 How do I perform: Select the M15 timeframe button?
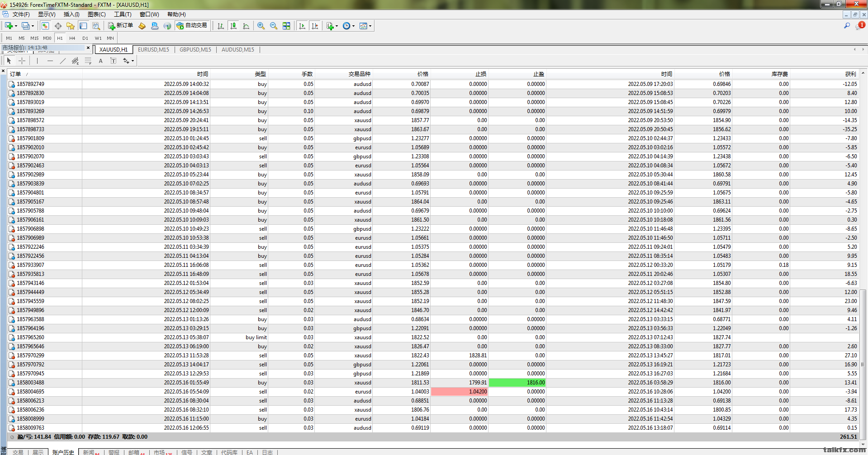[x=34, y=38]
